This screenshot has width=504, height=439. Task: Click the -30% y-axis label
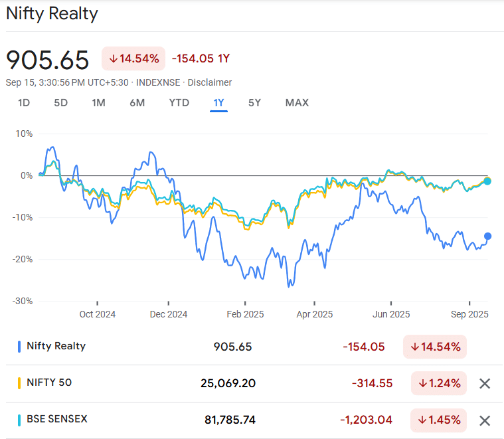(23, 301)
